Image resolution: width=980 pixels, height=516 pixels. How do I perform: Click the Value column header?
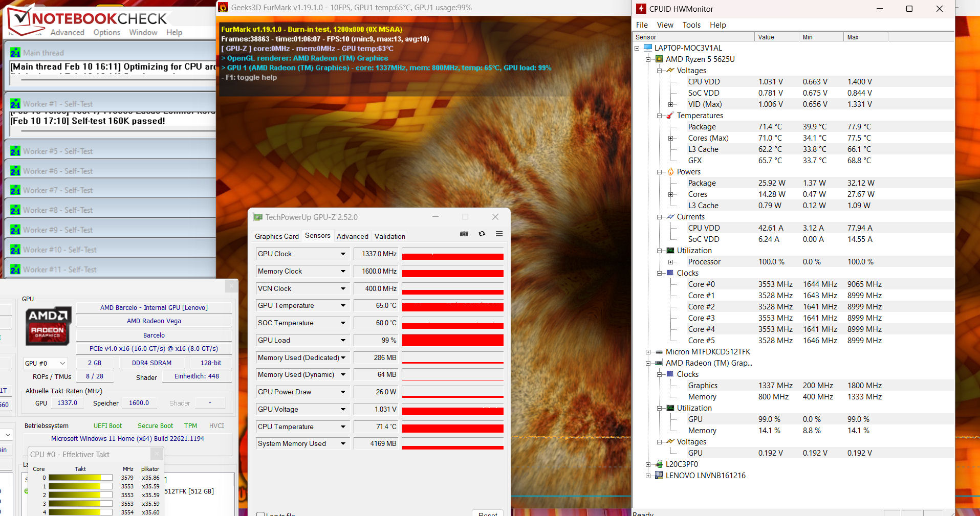click(x=776, y=37)
